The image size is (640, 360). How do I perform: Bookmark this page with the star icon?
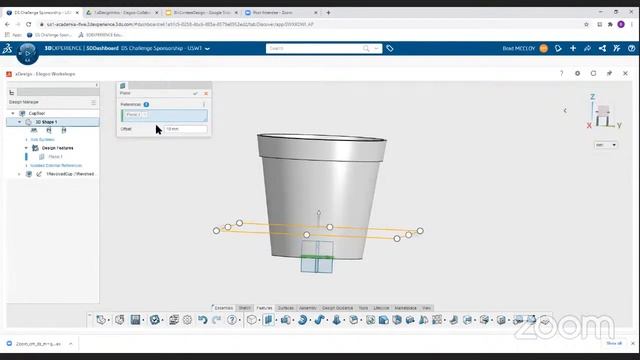pos(586,24)
